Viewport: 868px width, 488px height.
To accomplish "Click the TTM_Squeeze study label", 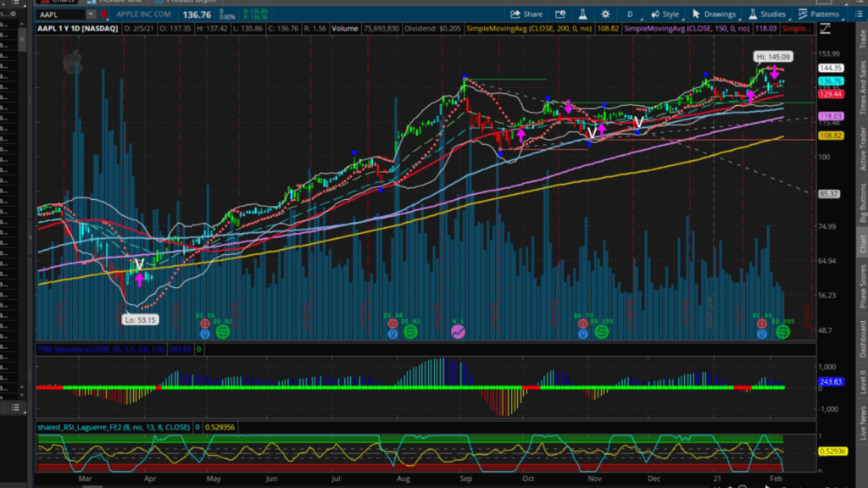I will tap(101, 350).
